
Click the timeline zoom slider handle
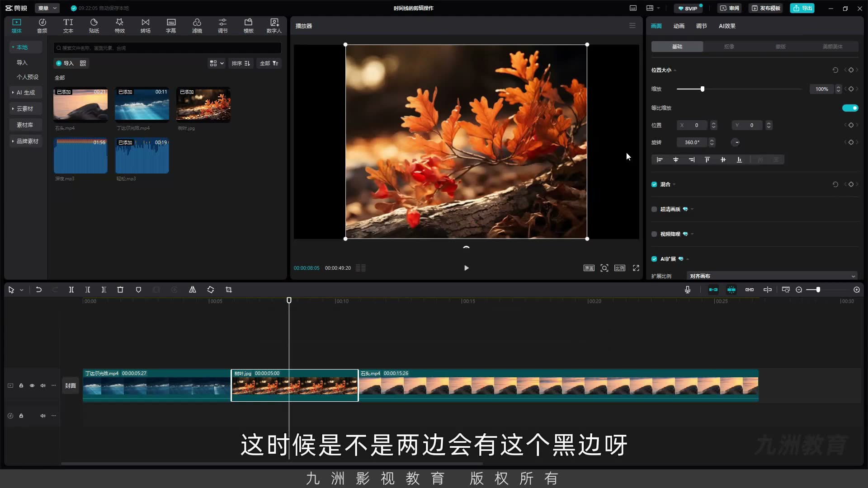pos(818,290)
